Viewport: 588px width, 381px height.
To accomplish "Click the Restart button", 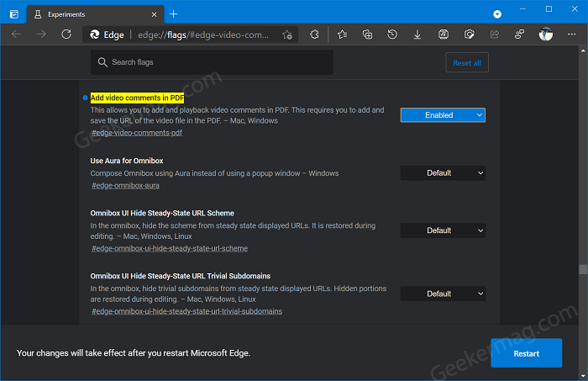I will [526, 353].
